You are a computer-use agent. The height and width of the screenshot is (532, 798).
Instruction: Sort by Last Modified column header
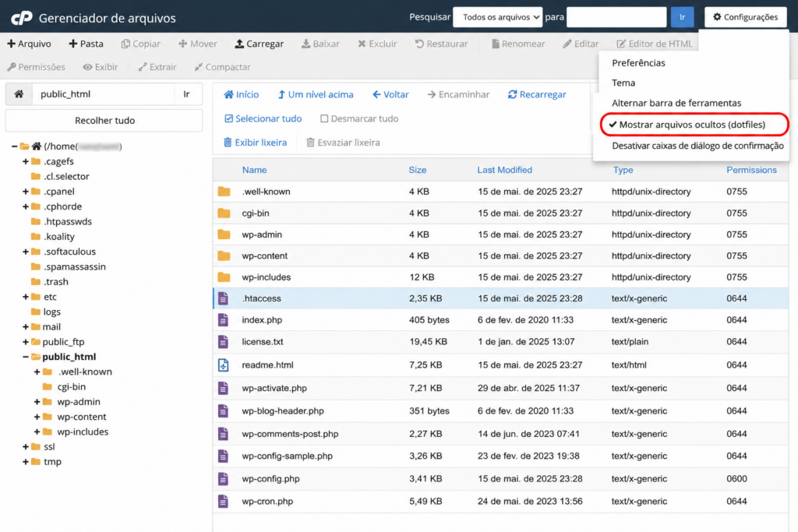[x=504, y=170]
